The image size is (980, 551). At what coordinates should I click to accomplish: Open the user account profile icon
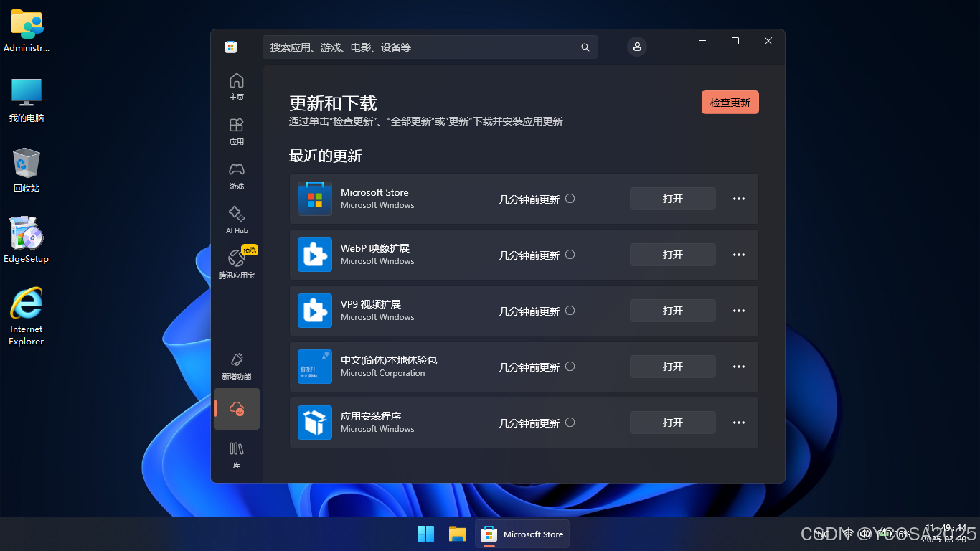pos(637,47)
